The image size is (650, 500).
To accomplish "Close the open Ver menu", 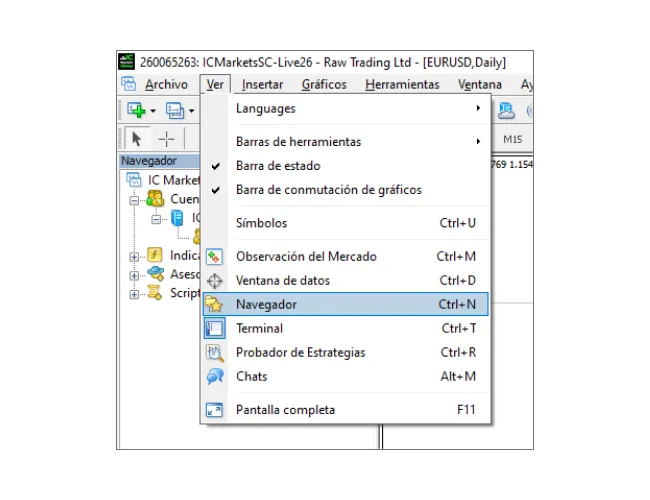I will [215, 85].
